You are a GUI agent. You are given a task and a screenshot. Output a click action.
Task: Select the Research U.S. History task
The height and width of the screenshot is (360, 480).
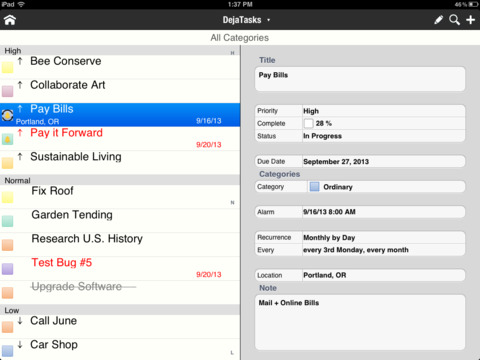pyautogui.click(x=120, y=245)
